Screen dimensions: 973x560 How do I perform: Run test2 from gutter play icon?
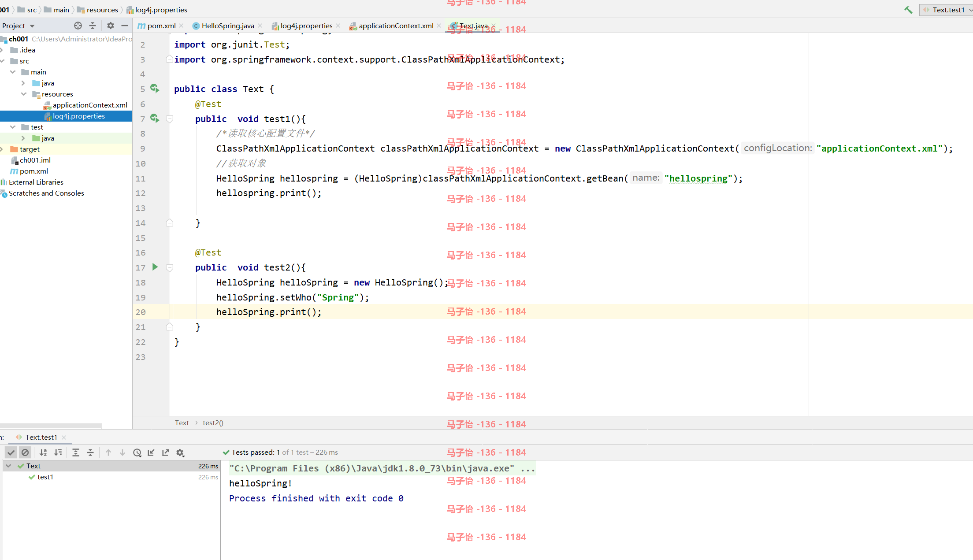click(x=155, y=267)
